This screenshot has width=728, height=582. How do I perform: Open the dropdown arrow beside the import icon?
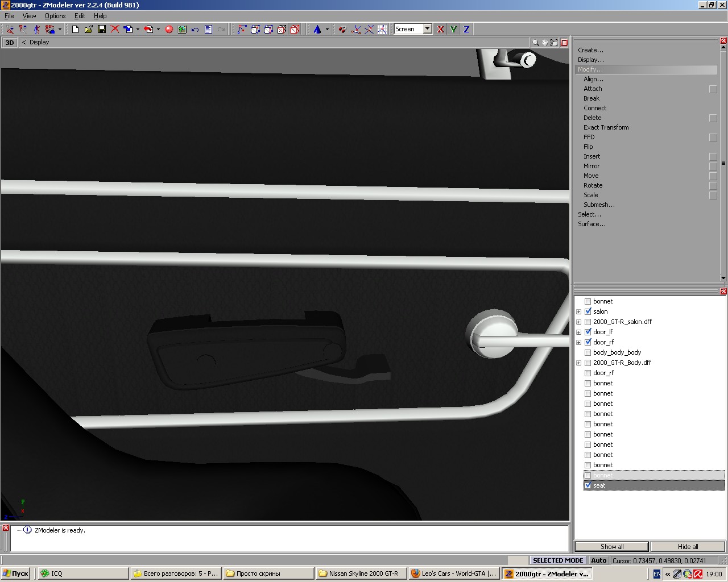[138, 30]
